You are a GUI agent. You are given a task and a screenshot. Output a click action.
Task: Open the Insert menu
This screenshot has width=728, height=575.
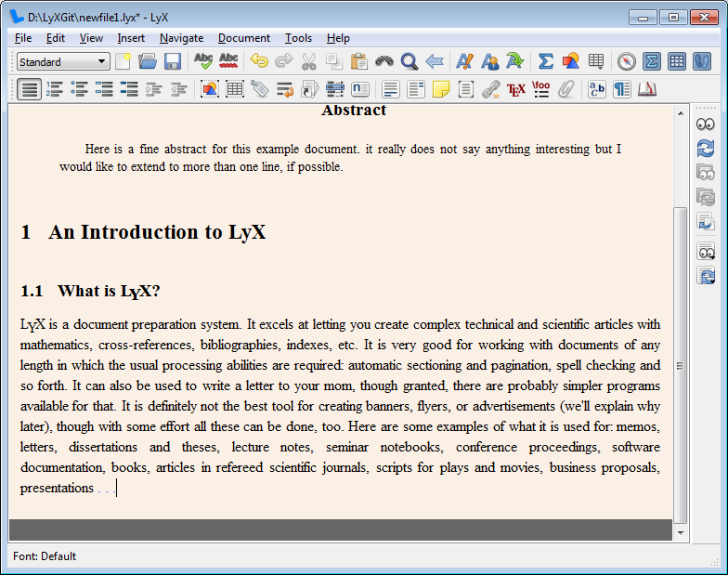pos(131,38)
